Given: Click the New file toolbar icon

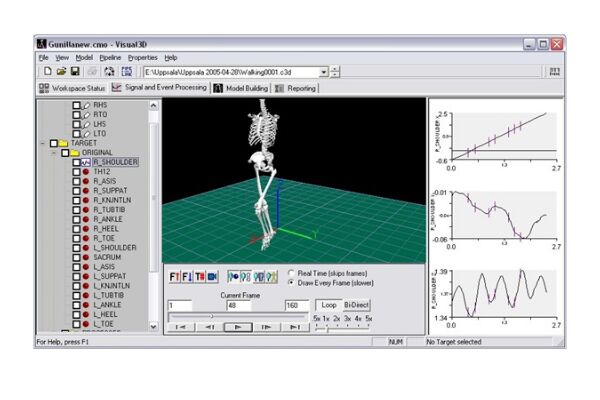Looking at the screenshot, I should tap(47, 72).
